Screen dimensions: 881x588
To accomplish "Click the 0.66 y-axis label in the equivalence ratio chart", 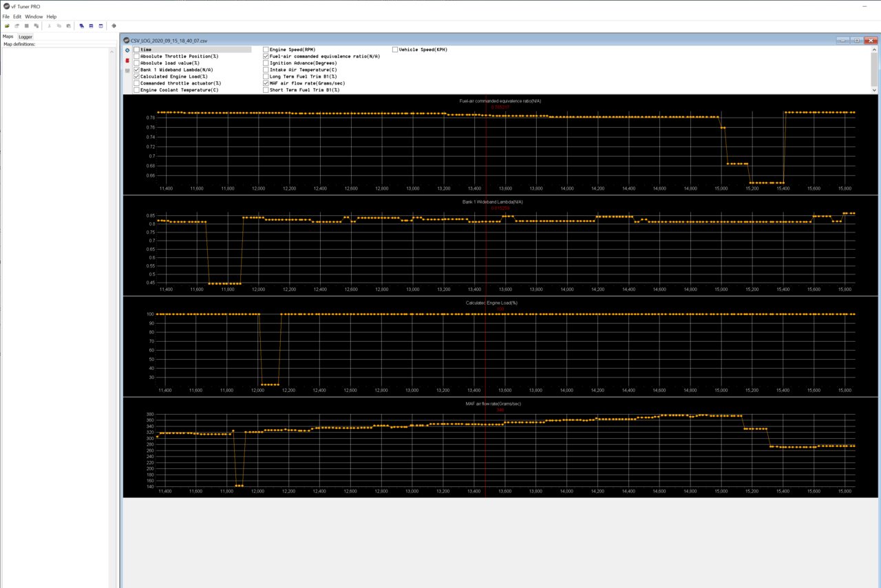I will pyautogui.click(x=151, y=175).
